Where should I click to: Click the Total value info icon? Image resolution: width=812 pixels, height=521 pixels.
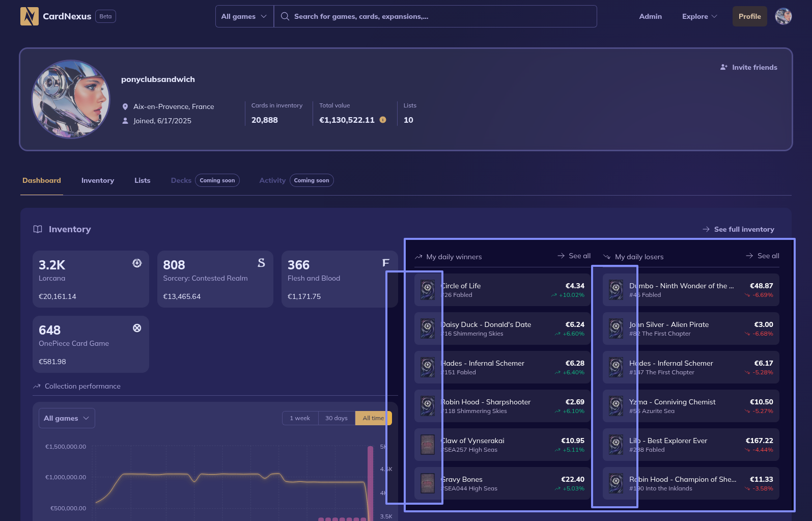tap(383, 120)
